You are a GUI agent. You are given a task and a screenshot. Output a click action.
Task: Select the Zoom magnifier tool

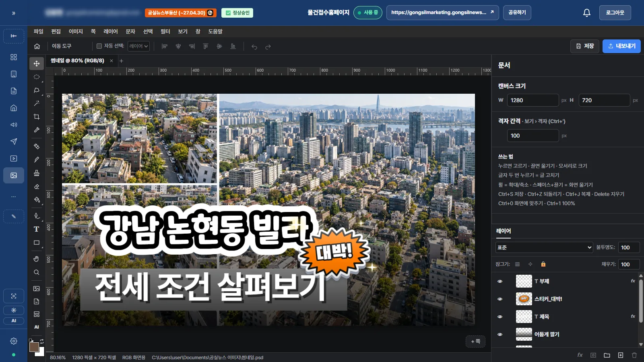coord(37,272)
